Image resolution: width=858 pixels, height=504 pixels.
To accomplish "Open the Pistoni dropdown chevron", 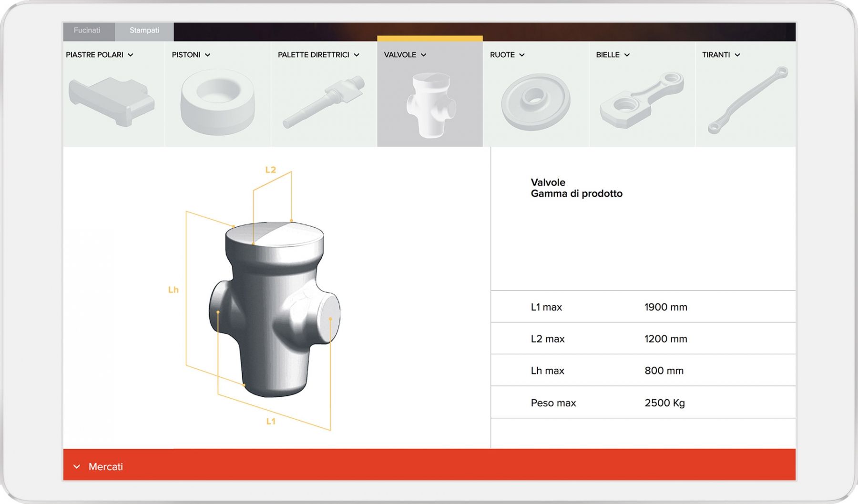I will [207, 55].
